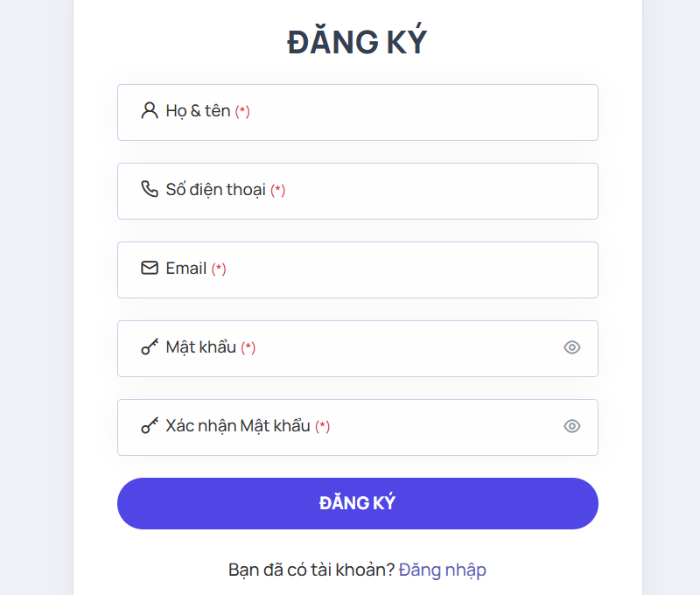Viewport: 700px width, 595px height.
Task: Focus the Xác nhận Mật khẩu input field
Action: coord(437,427)
